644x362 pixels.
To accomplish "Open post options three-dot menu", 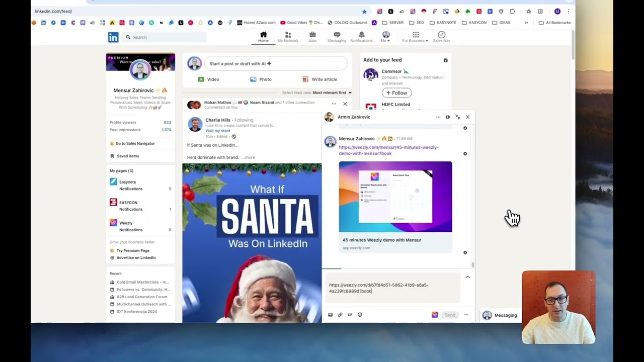I will click(334, 104).
